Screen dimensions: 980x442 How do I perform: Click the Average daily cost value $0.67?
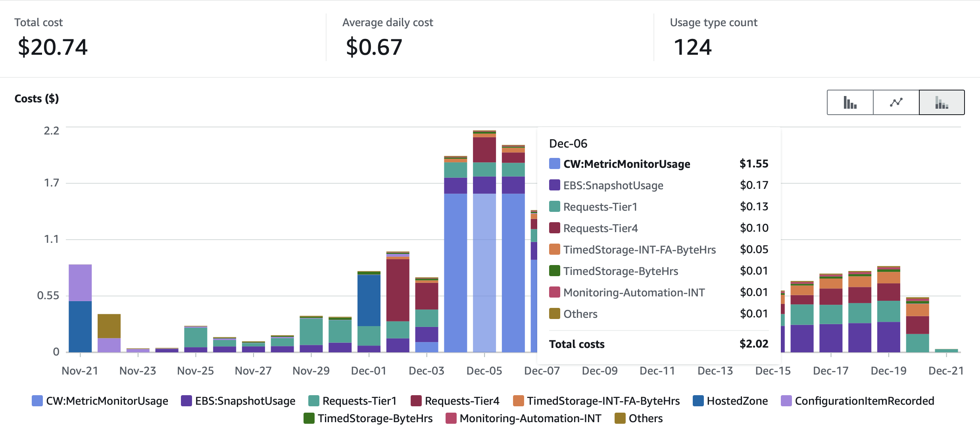(x=374, y=47)
